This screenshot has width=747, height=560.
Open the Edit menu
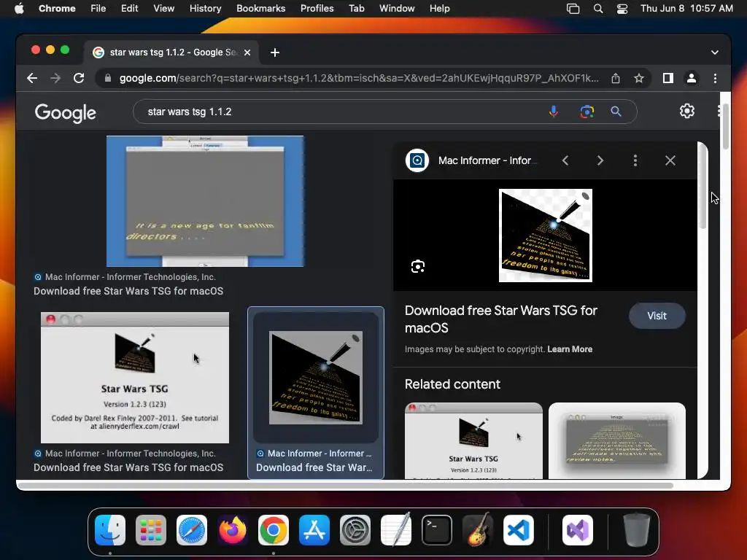coord(129,9)
